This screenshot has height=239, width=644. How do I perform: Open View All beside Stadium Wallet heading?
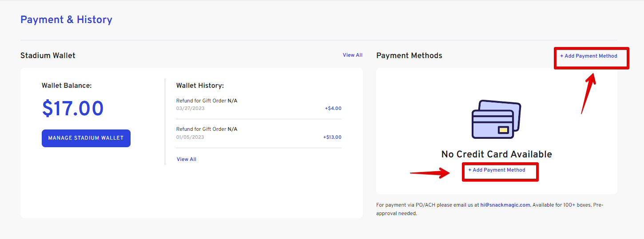[353, 55]
